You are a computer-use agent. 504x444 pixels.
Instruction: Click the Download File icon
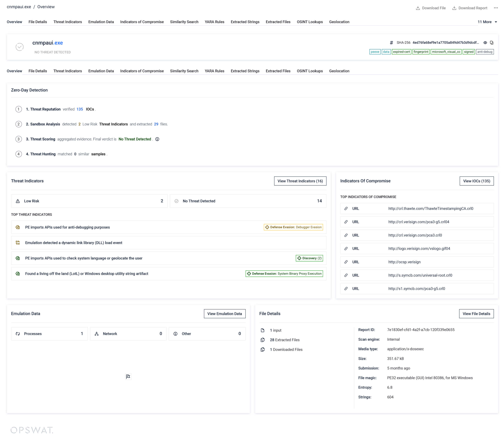418,8
